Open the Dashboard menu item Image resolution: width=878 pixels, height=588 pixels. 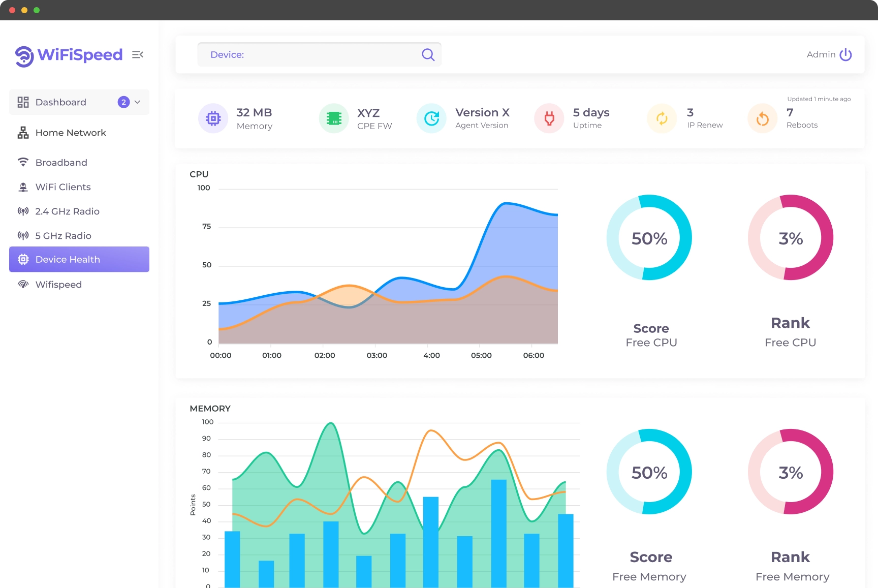79,102
